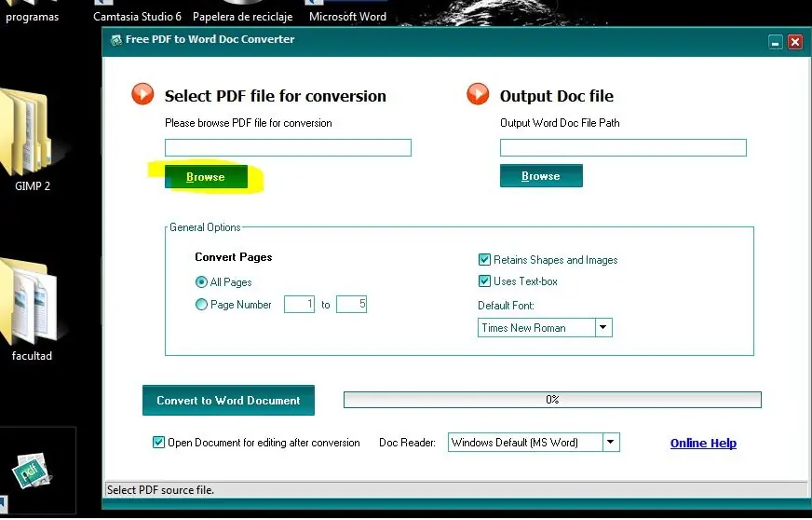The height and width of the screenshot is (520, 812).
Task: Close the PDF to Word converter window
Action: click(x=794, y=42)
